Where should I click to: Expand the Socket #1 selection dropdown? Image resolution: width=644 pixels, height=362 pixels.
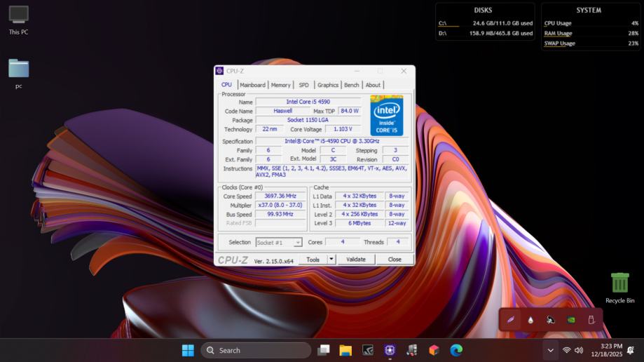297,243
